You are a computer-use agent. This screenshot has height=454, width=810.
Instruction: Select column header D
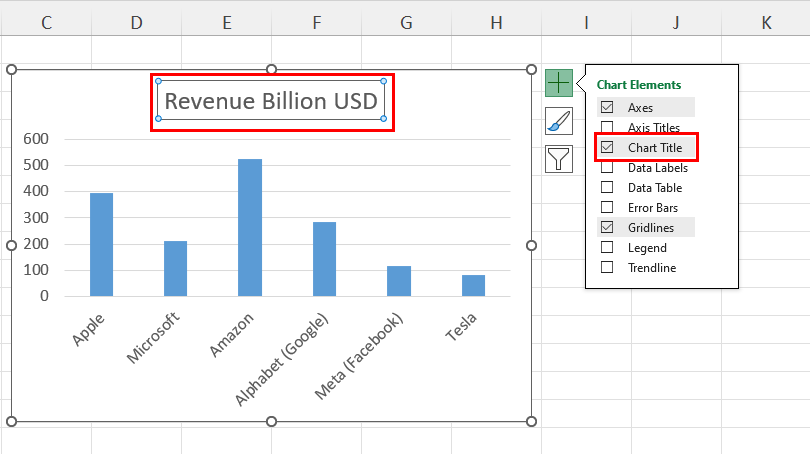click(136, 23)
